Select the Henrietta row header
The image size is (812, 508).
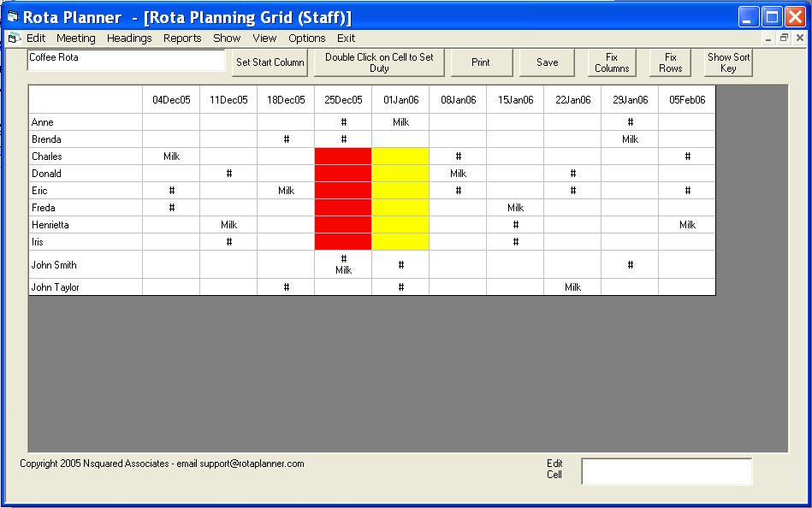click(86, 225)
